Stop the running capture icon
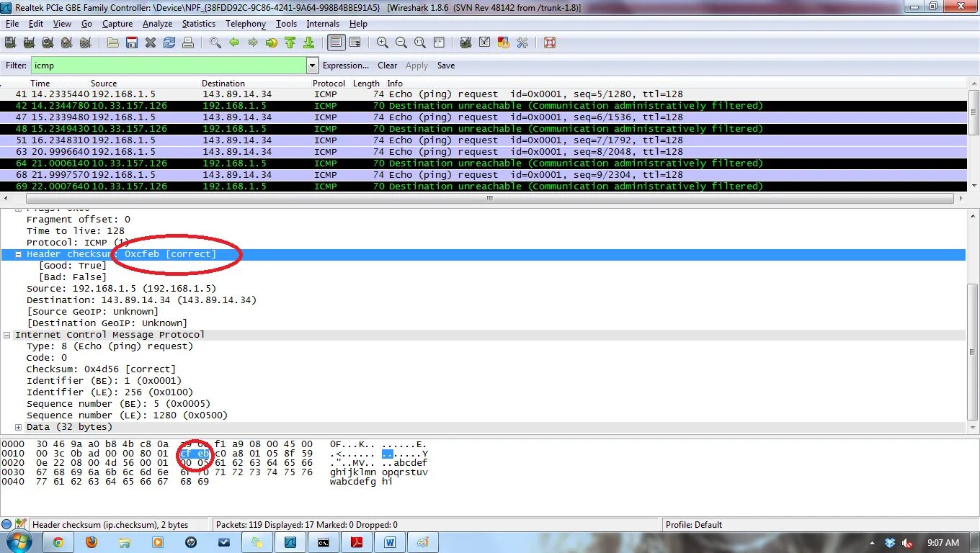 click(x=66, y=42)
